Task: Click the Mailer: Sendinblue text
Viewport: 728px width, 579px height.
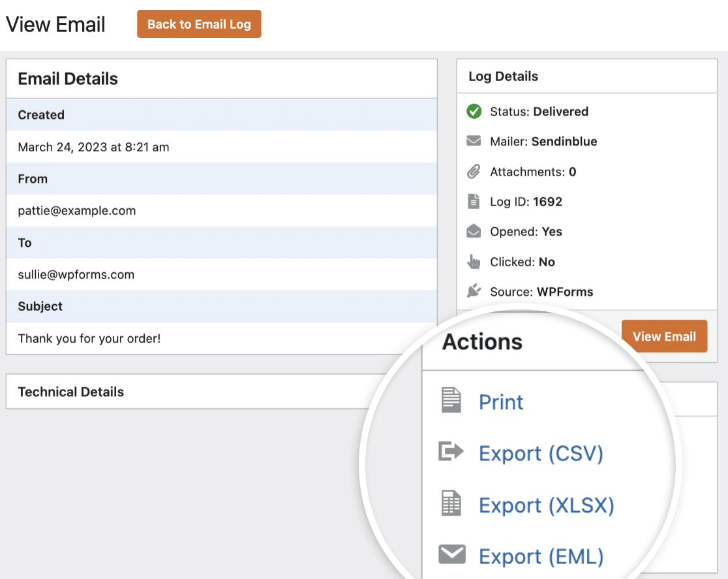Action: (543, 141)
